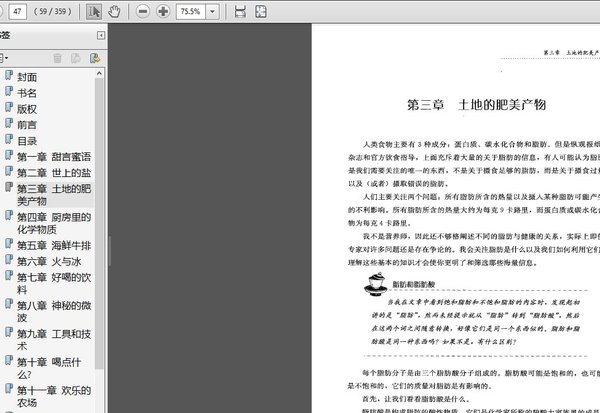Viewport: 600px width, 413px height.
Task: Open bookmark 版权
Action: point(27,109)
